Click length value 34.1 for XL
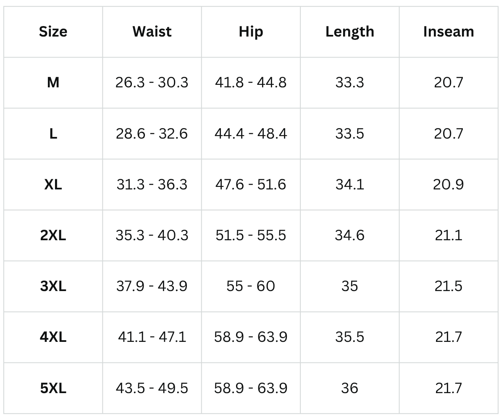This screenshot has height=420, width=504. point(349,184)
